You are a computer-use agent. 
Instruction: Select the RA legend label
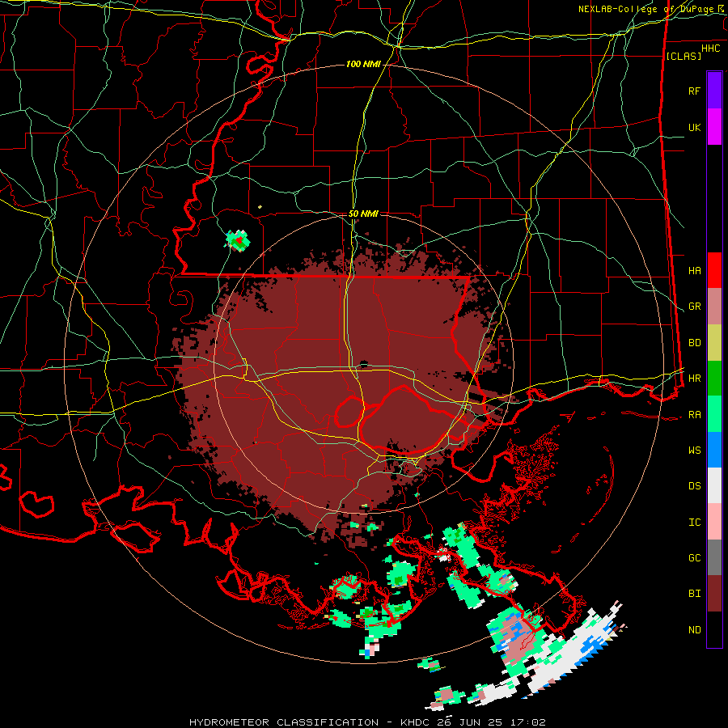point(694,415)
